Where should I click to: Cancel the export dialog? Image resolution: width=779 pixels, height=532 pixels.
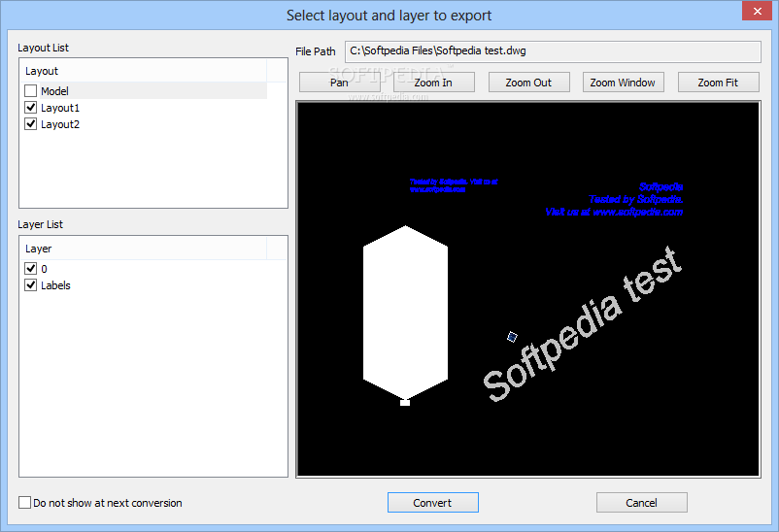pyautogui.click(x=642, y=503)
